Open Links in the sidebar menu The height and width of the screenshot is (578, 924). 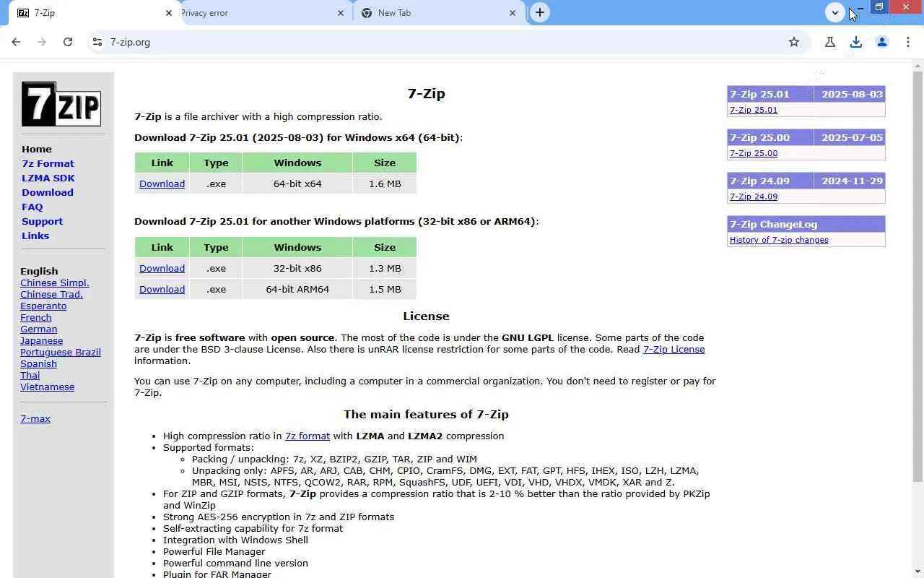[x=35, y=236]
